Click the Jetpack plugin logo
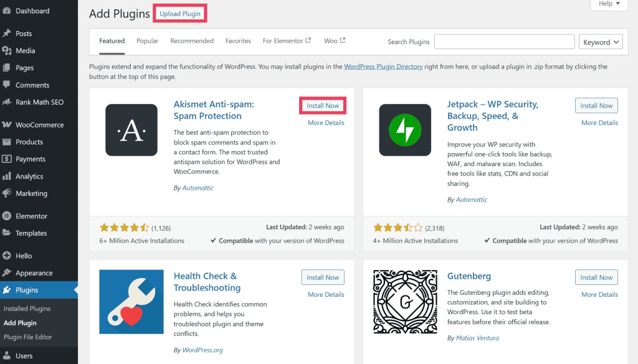The image size is (638, 364). click(405, 130)
